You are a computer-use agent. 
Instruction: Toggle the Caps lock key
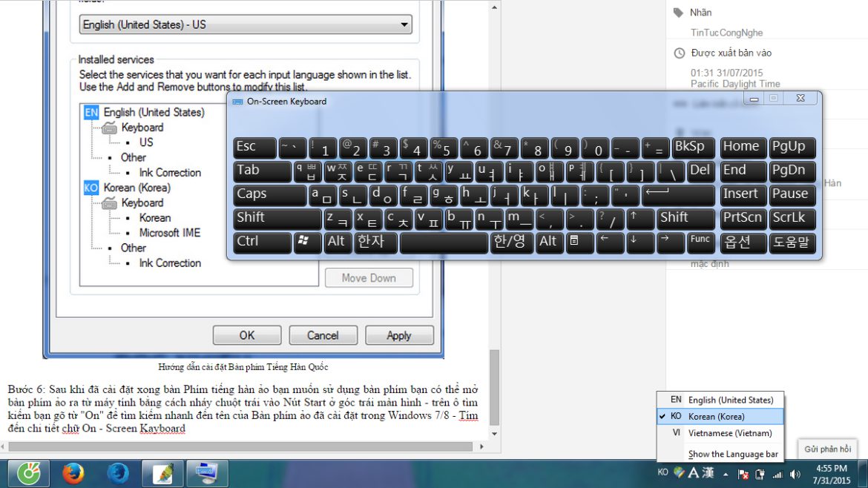[269, 194]
